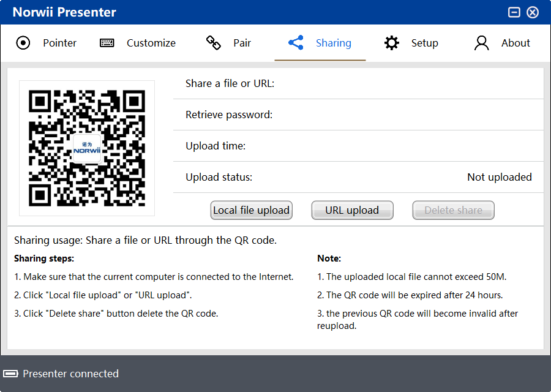Select the Sharing tab label
This screenshot has width=551, height=392.
click(x=334, y=43)
